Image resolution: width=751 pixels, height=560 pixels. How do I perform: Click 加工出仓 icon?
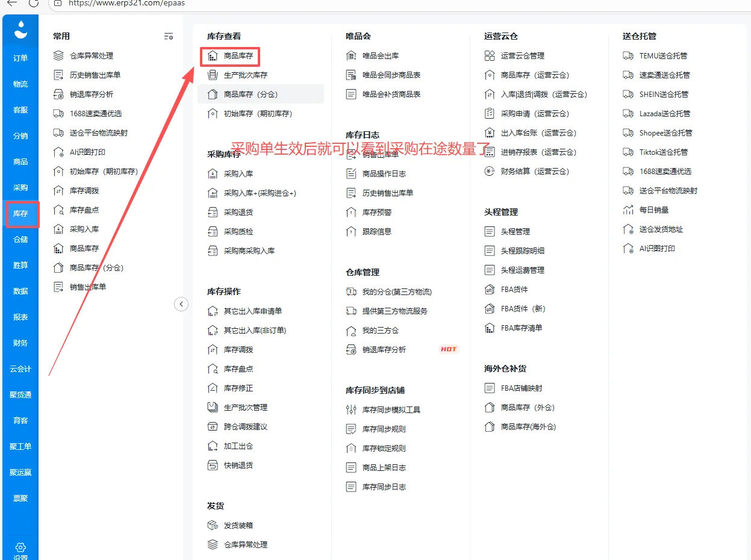(x=212, y=446)
